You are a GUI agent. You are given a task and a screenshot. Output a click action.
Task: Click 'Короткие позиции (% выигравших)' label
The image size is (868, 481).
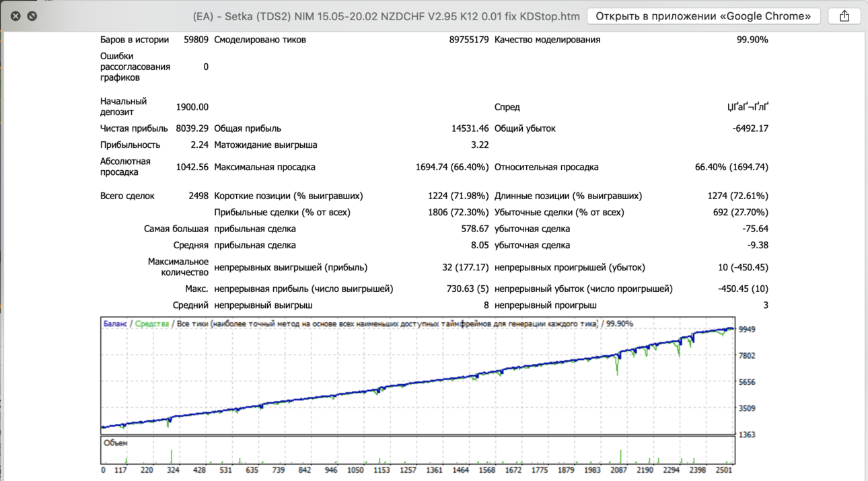tap(289, 196)
